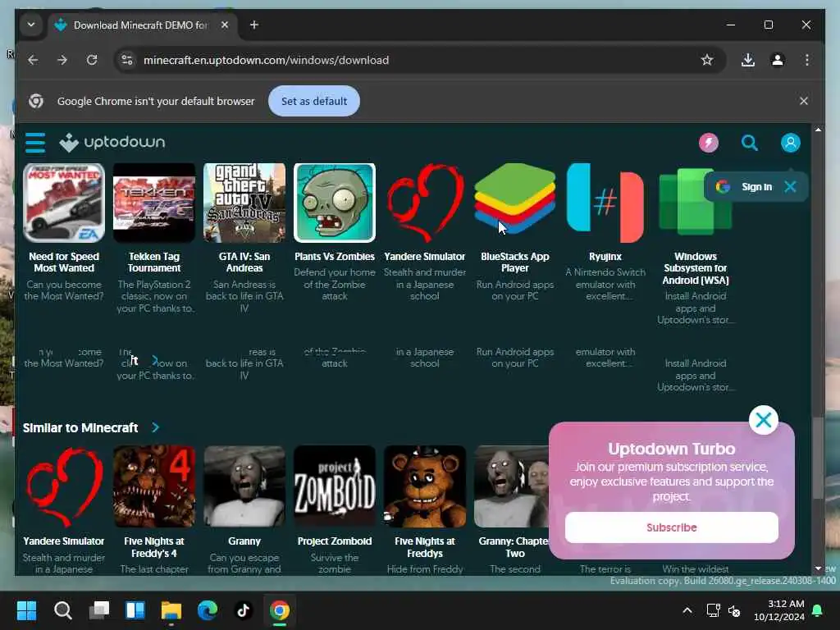
Task: Open Windows Start menu
Action: pos(26,610)
